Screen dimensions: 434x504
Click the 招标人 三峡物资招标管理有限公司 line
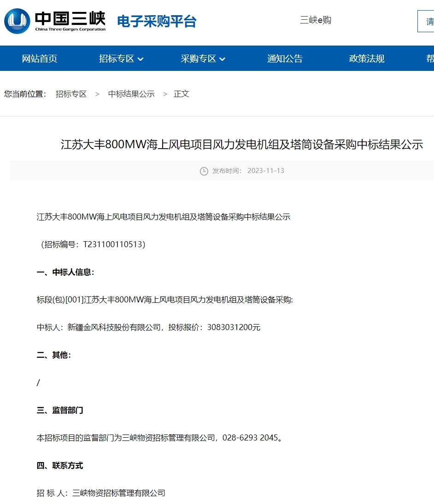click(101, 493)
